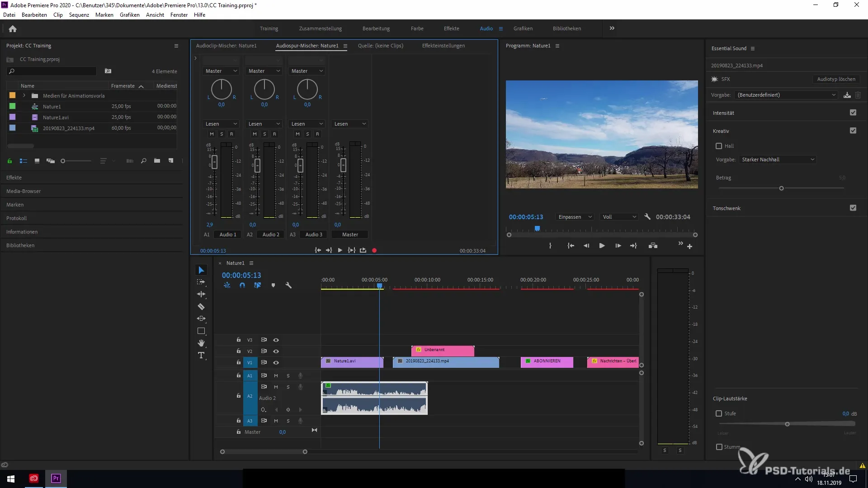This screenshot has width=868, height=488.
Task: Click the Betrag slider handle
Action: (x=781, y=188)
